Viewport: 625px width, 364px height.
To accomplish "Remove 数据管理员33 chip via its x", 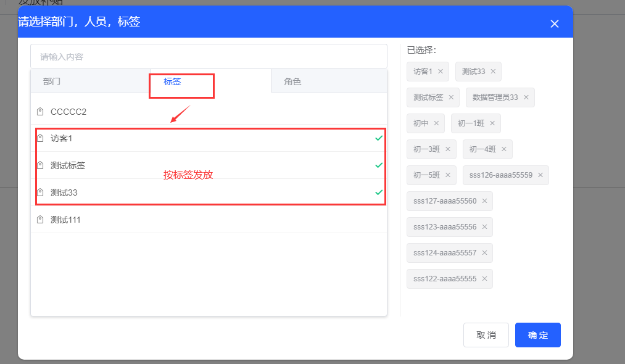I will (x=525, y=97).
